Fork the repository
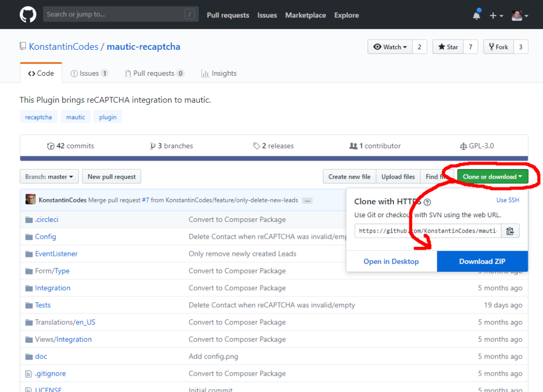 pyautogui.click(x=498, y=47)
